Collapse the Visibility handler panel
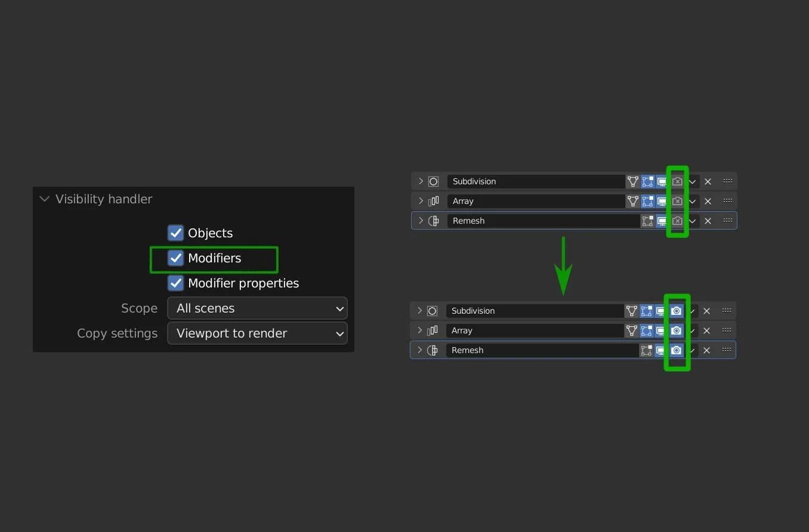The height and width of the screenshot is (532, 809). point(44,199)
